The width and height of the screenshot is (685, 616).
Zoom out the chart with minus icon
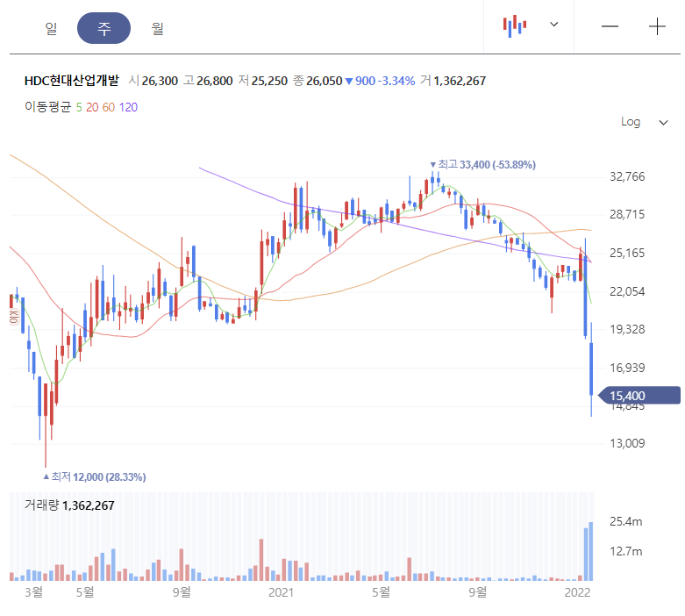click(610, 26)
